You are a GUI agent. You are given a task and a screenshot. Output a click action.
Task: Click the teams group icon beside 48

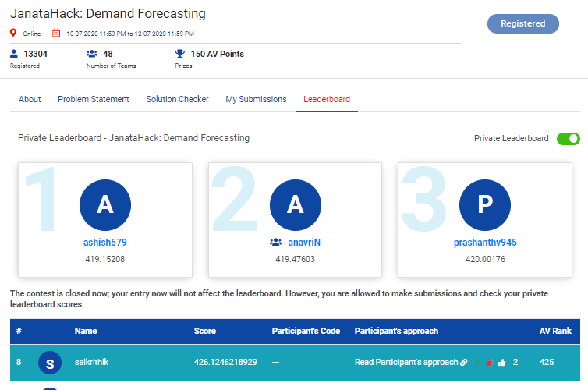tap(92, 54)
